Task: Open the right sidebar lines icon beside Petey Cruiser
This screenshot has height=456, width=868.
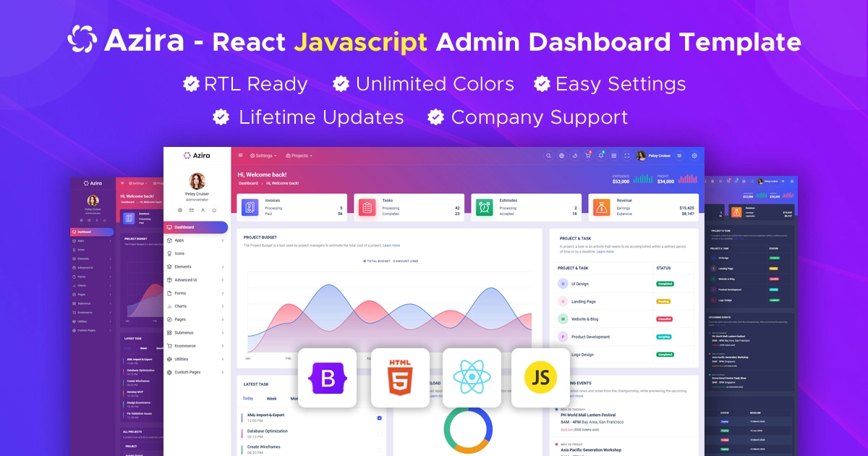Action: (679, 156)
